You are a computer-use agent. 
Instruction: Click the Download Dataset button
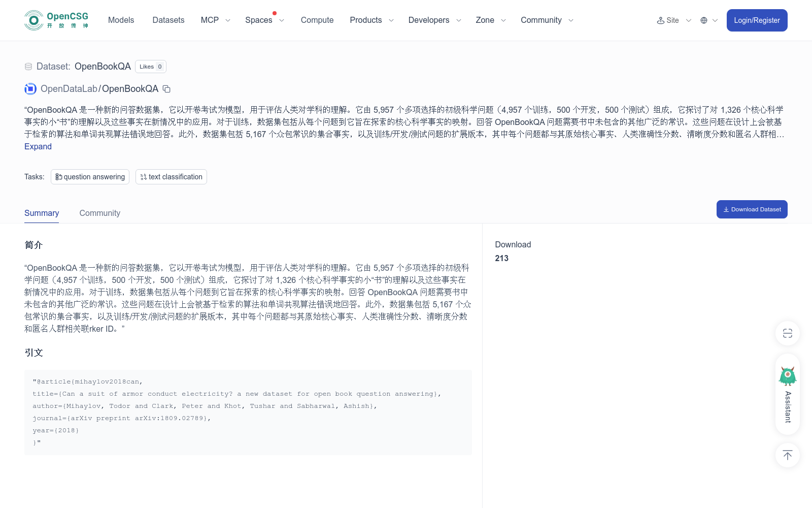tap(752, 209)
